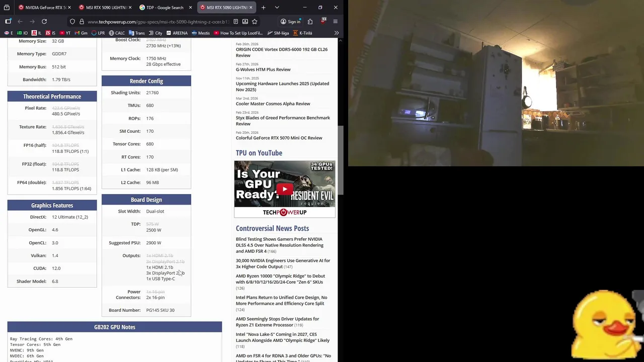This screenshot has height=362, width=644.
Task: Play the Is Your GPU Ready video
Action: tap(285, 189)
